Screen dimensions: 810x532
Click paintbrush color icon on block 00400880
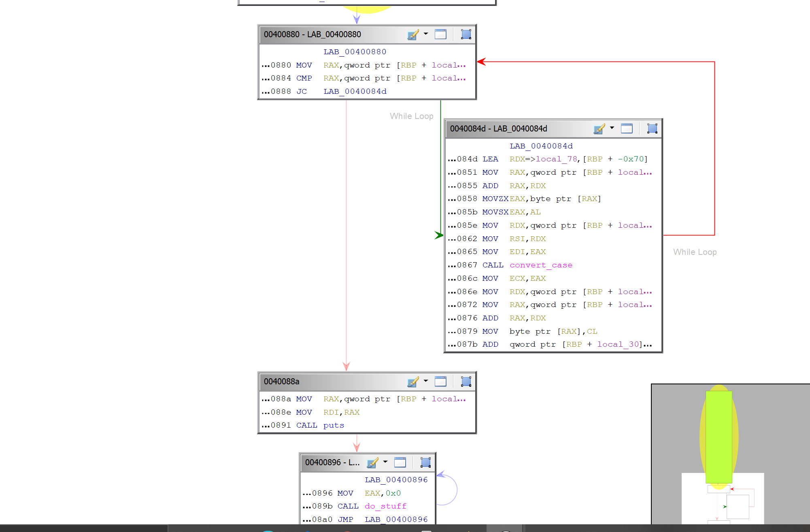[413, 34]
